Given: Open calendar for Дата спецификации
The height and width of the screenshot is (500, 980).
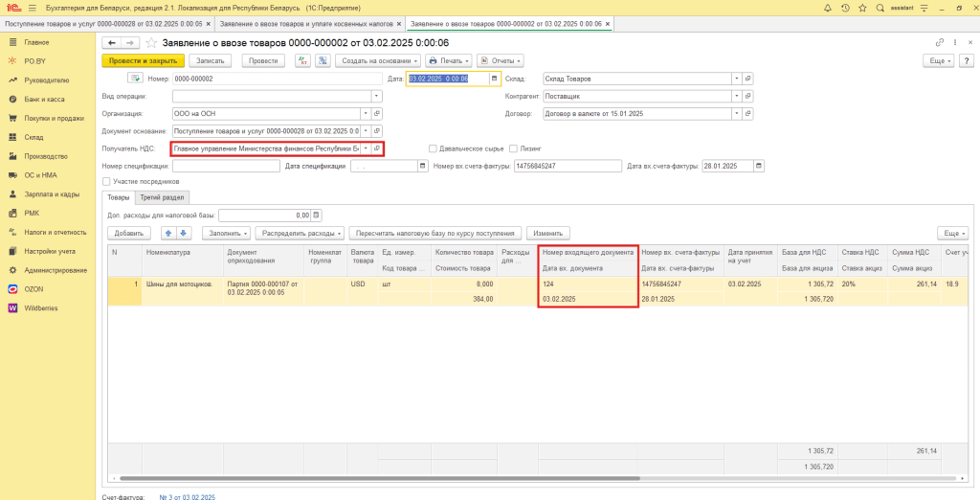Looking at the screenshot, I should 423,166.
